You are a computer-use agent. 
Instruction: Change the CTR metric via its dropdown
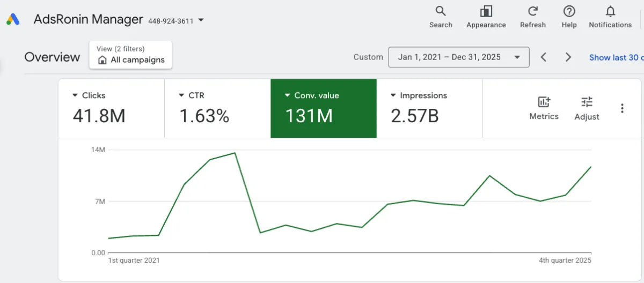point(182,95)
